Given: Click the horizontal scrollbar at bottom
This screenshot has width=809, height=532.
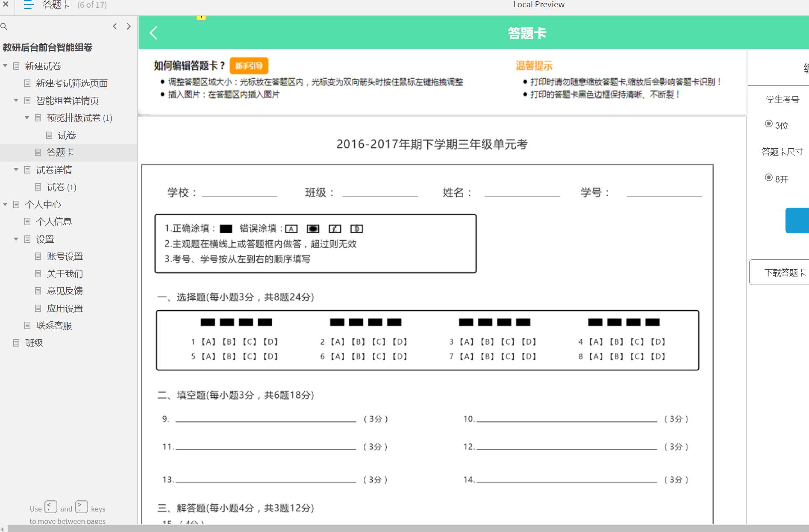Looking at the screenshot, I should click(x=408, y=529).
